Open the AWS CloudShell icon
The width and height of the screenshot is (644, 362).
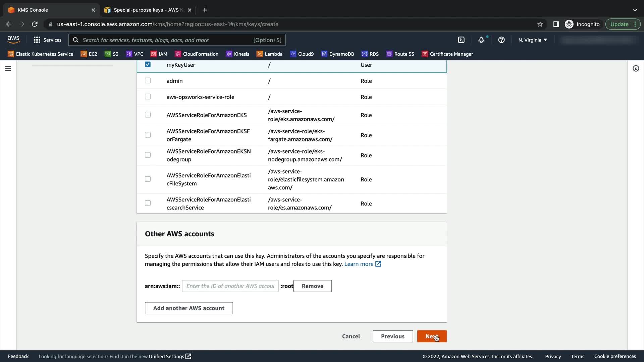[x=461, y=40]
